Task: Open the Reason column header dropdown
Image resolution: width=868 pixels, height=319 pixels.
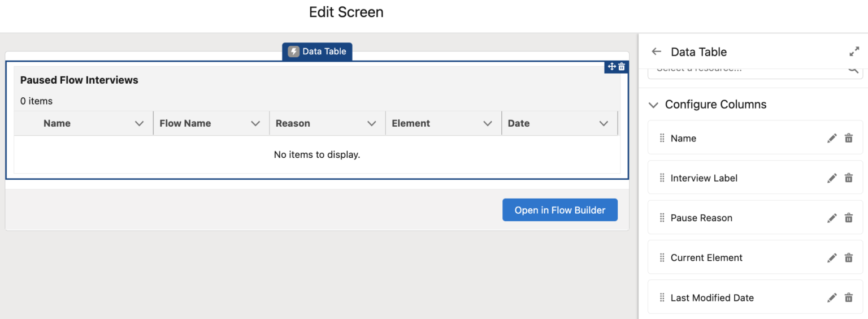Action: 371,123
